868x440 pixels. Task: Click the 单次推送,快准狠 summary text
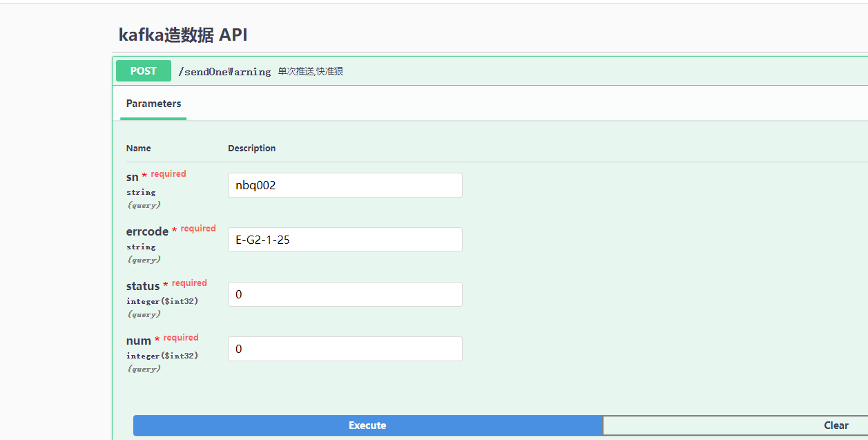coord(311,71)
